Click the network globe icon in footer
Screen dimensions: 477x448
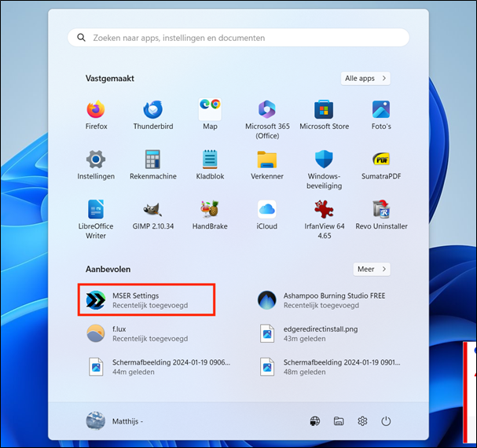pyautogui.click(x=314, y=421)
